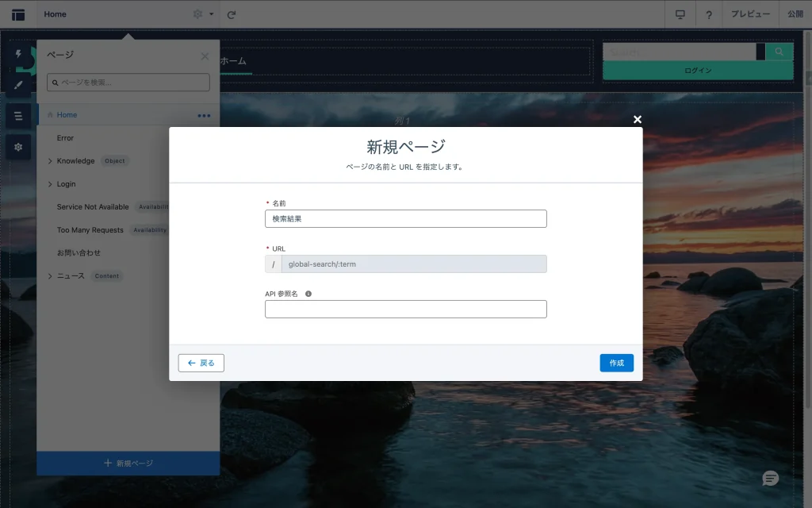Expand the Login page tree item
The width and height of the screenshot is (812, 508).
coord(50,184)
